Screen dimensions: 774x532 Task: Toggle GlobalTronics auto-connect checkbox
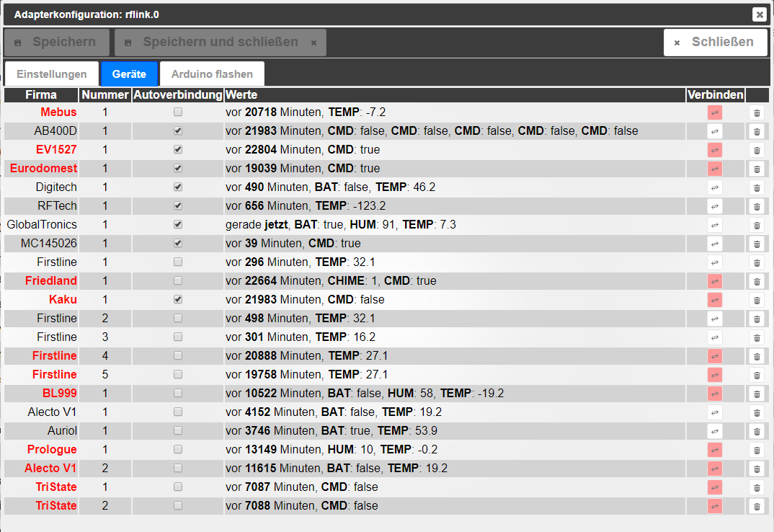click(178, 225)
